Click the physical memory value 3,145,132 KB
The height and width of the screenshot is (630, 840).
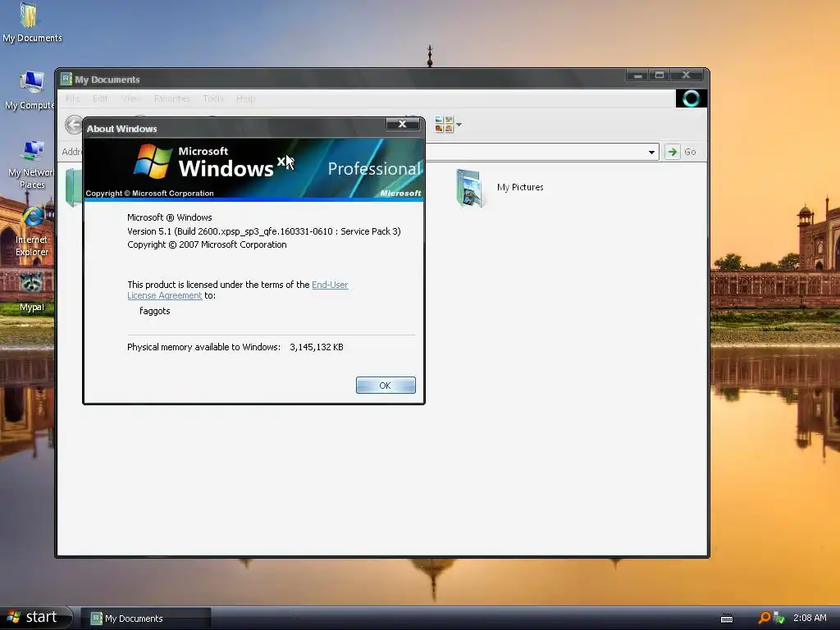pyautogui.click(x=317, y=347)
